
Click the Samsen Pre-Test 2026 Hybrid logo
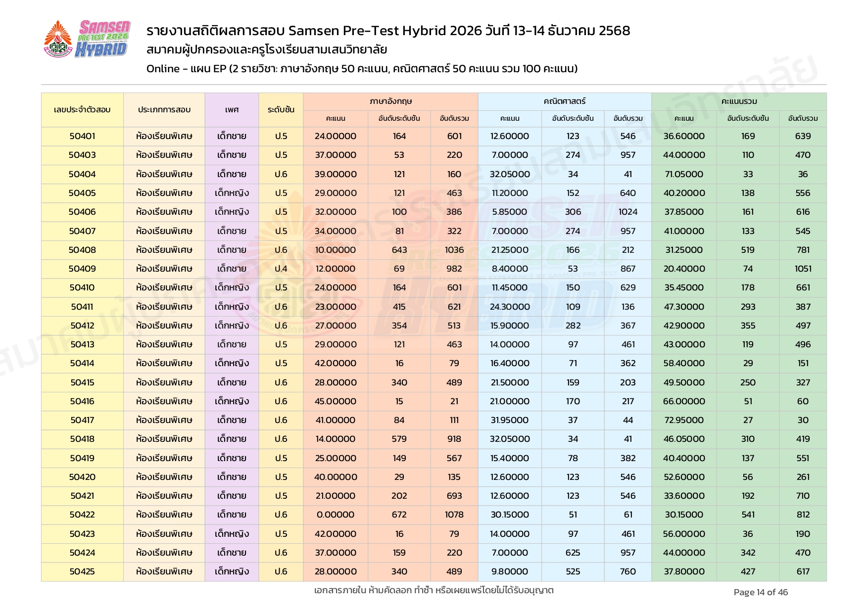pos(102,39)
